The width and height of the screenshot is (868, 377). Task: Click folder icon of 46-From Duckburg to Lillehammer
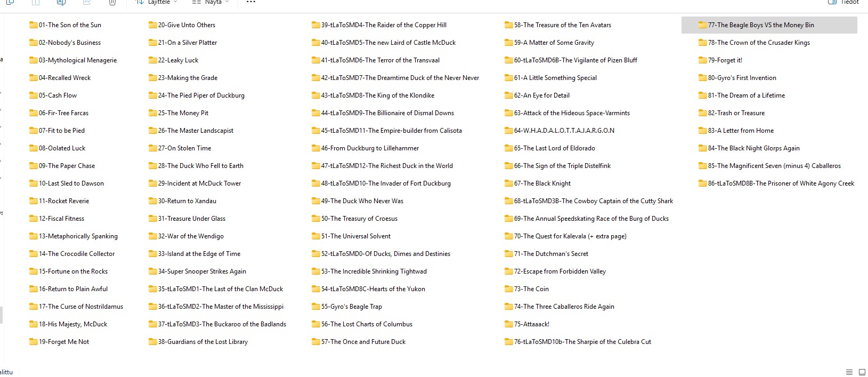[316, 148]
